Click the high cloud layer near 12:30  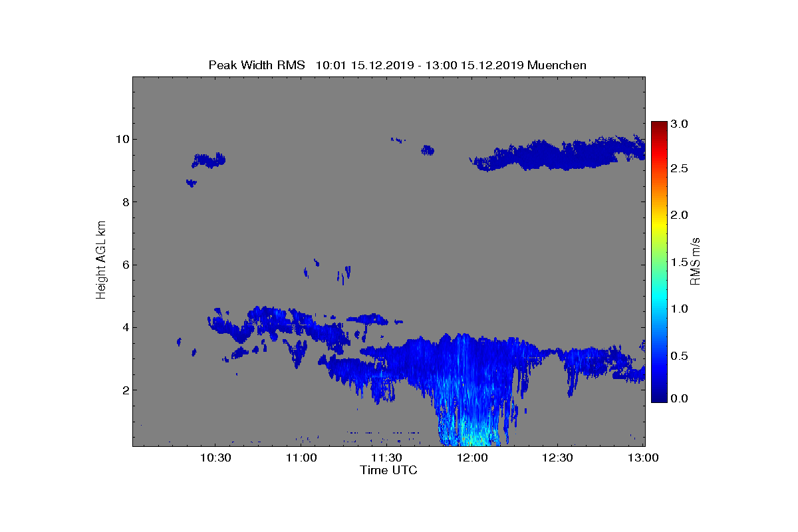(559, 154)
